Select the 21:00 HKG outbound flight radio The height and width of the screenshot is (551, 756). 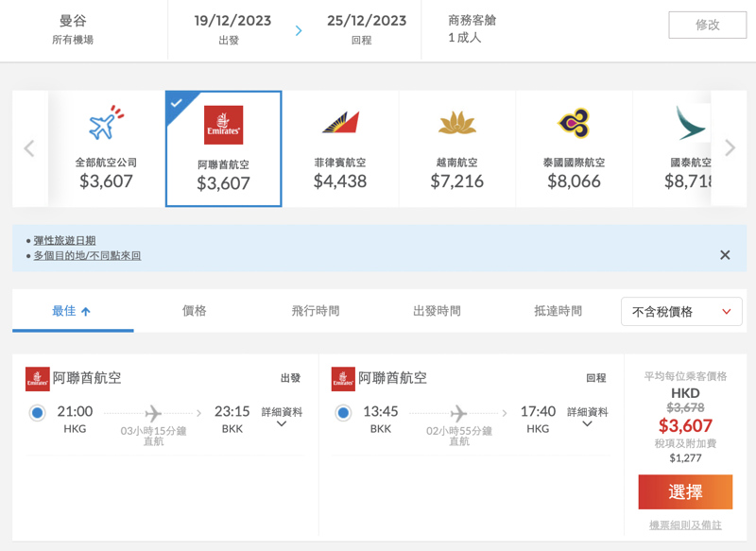pos(37,413)
